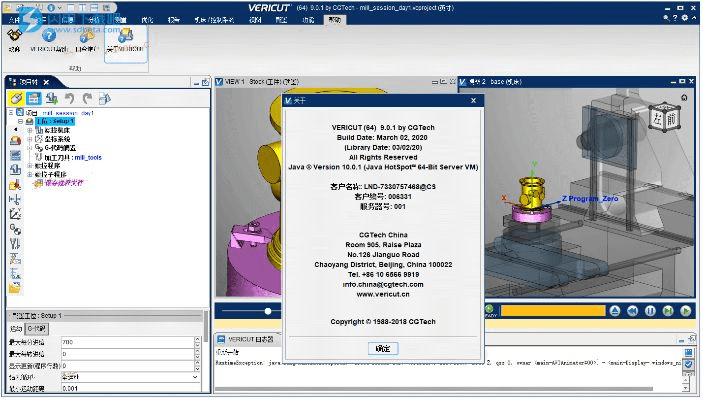The width and height of the screenshot is (703, 400).
Task: Click the redo arrow in project tree toolbar
Action: click(87, 98)
